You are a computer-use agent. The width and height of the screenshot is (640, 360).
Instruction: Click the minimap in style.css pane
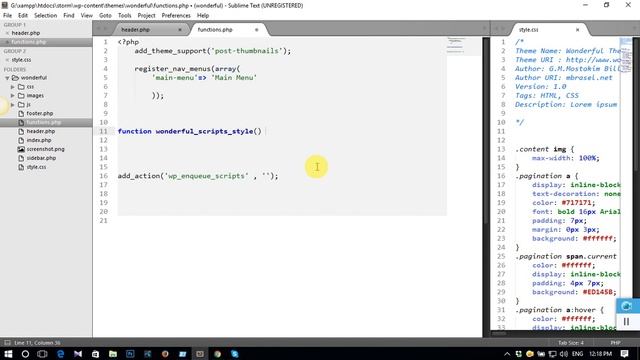pyautogui.click(x=625, y=55)
